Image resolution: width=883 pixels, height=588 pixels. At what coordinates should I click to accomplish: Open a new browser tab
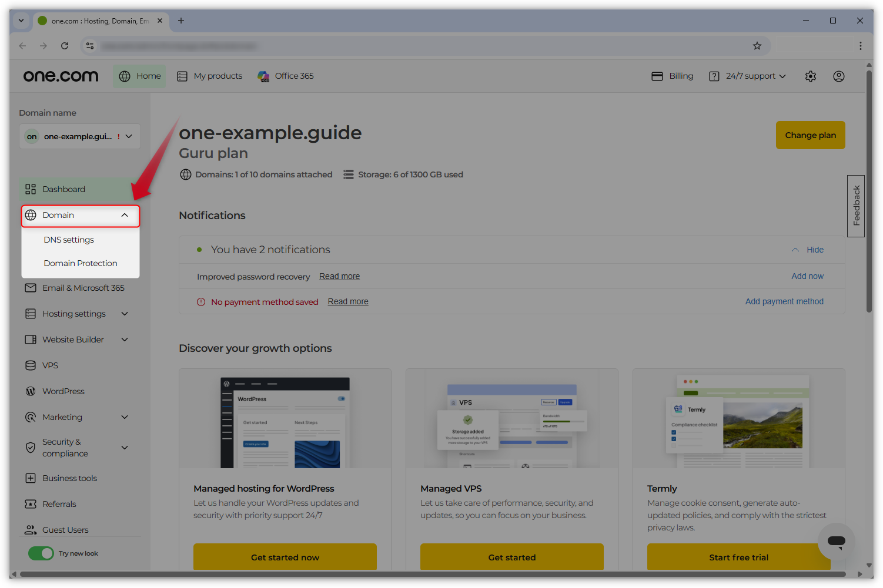pos(181,21)
